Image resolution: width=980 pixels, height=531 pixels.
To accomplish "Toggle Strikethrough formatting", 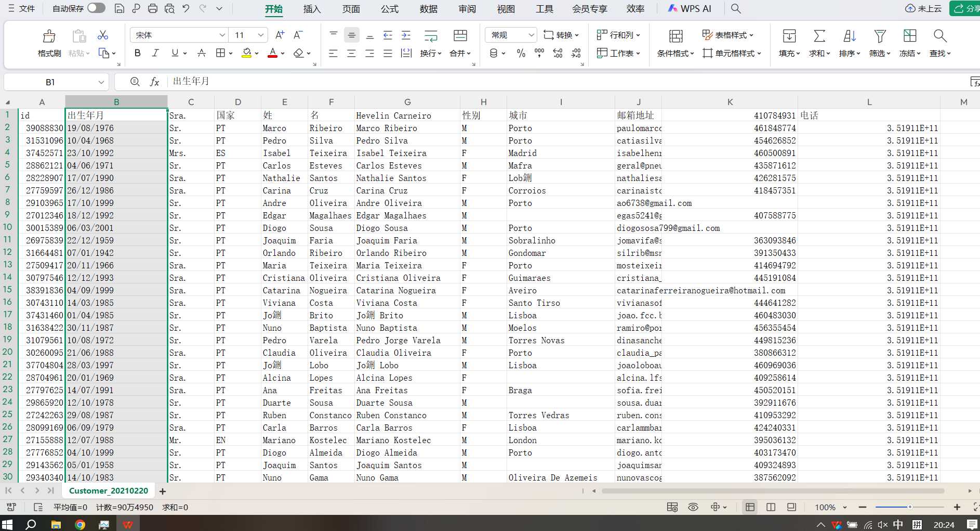I will click(202, 53).
